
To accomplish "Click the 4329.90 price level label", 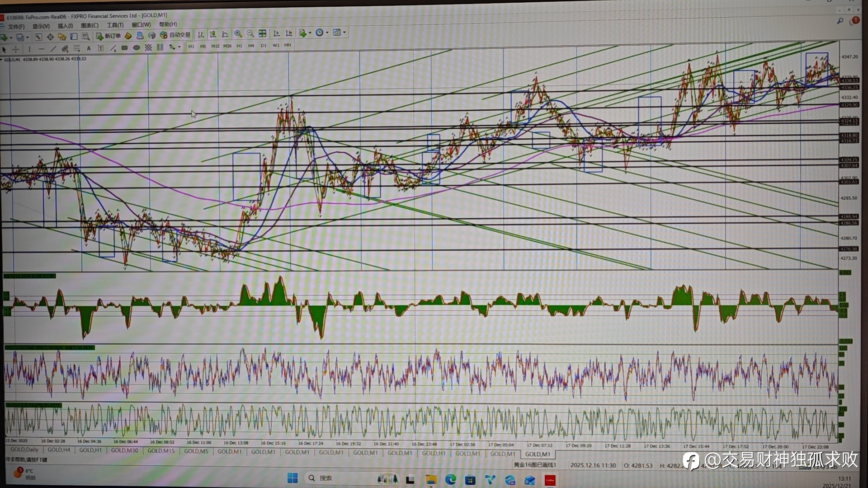I will click(x=849, y=105).
